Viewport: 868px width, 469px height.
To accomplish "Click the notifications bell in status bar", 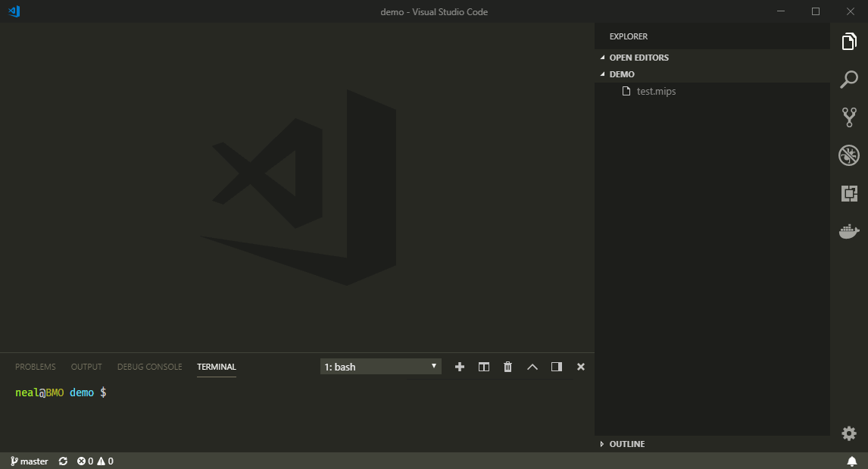I will (x=852, y=461).
